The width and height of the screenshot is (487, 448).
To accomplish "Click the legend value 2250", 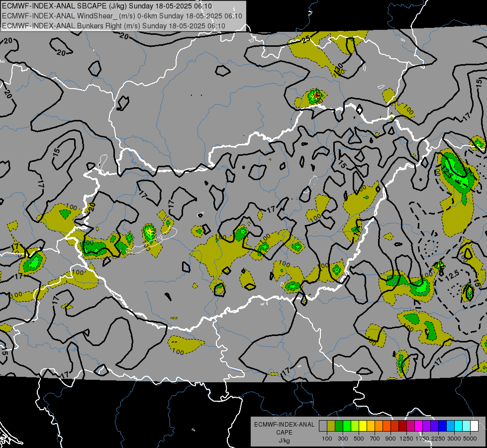I will 439,439.
